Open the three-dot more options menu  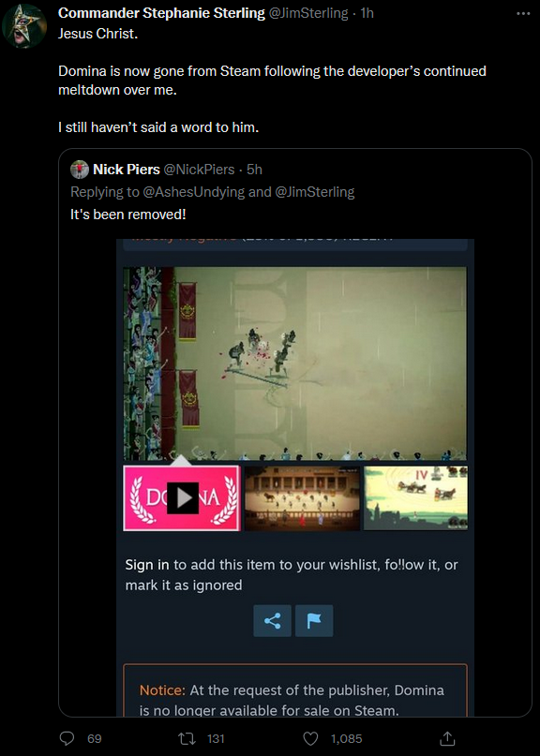(523, 13)
